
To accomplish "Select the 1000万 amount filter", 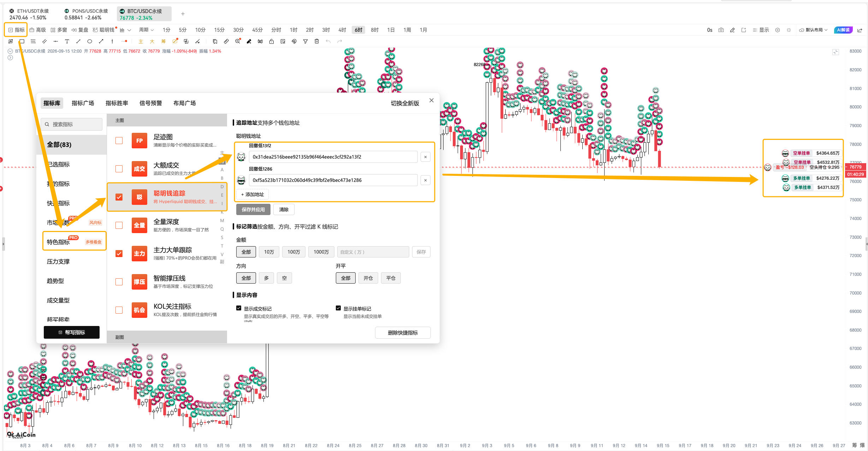I will pyautogui.click(x=321, y=252).
